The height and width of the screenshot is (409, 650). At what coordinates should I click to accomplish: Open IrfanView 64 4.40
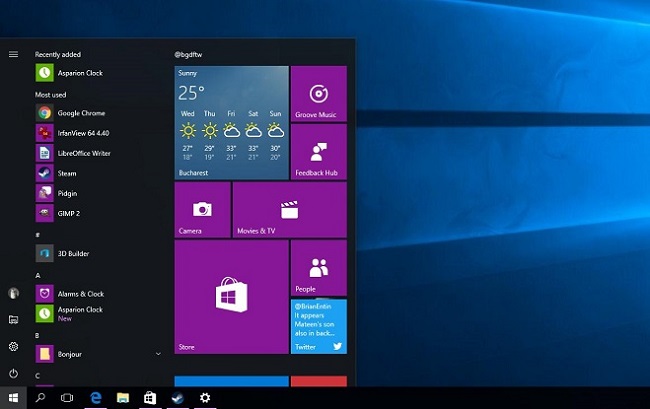97,133
